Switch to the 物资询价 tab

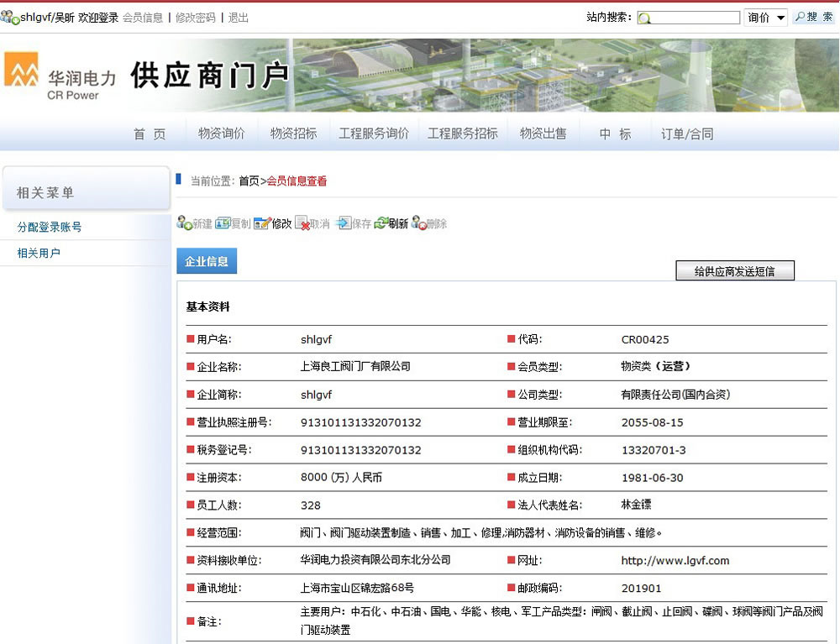click(x=221, y=133)
